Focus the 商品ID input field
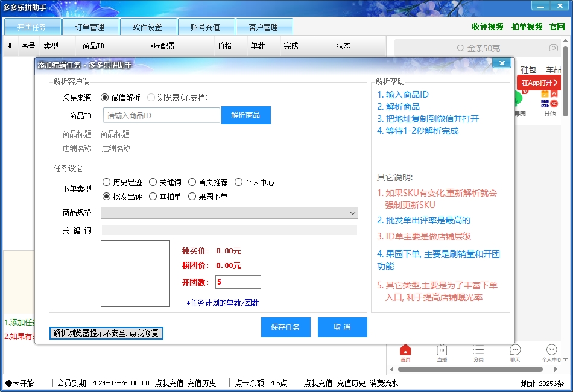Screen dimensions: 573x392 [162, 115]
